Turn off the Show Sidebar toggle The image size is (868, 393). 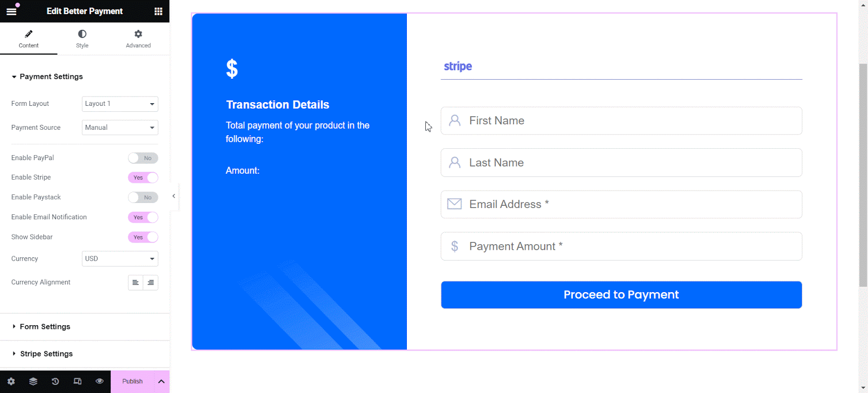coord(143,237)
